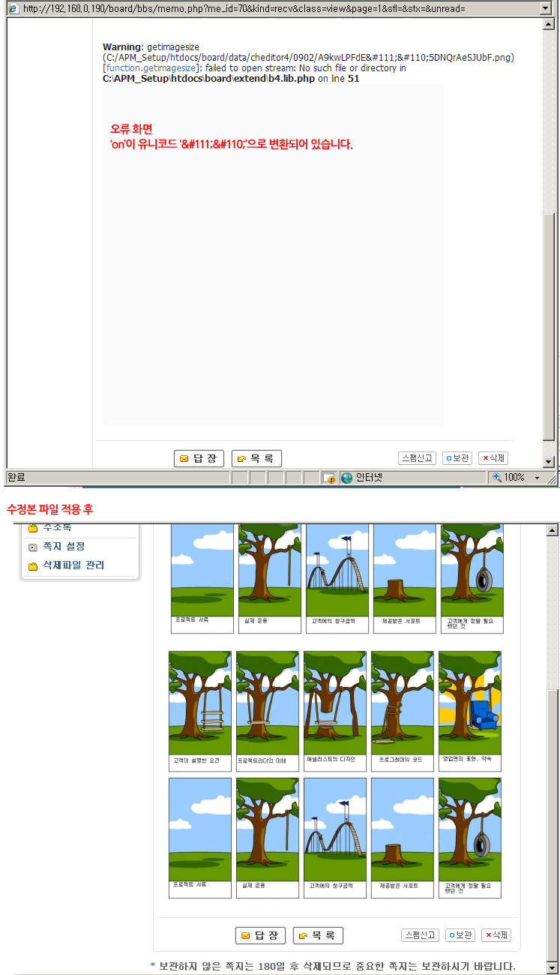Image resolution: width=560 pixels, height=975 pixels.
Task: Click the down arrow of the upper window's scrollbar
Action: [549, 462]
